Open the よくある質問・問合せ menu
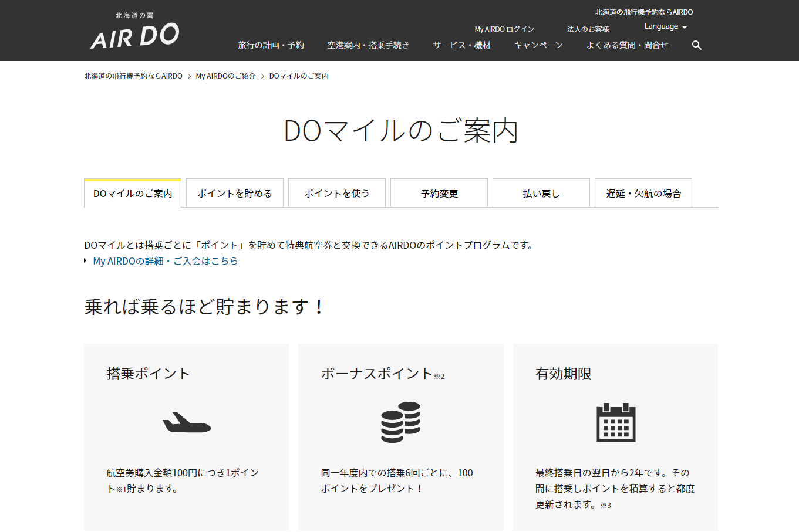The height and width of the screenshot is (532, 799). (627, 45)
